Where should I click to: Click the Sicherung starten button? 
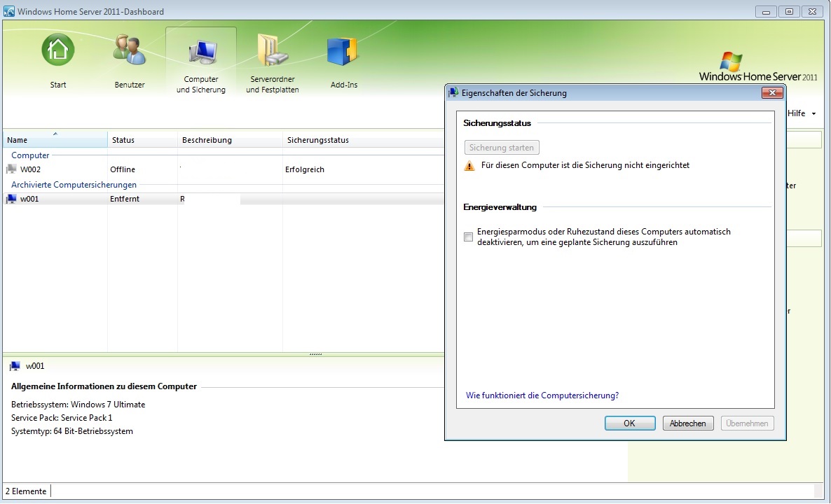pos(502,147)
